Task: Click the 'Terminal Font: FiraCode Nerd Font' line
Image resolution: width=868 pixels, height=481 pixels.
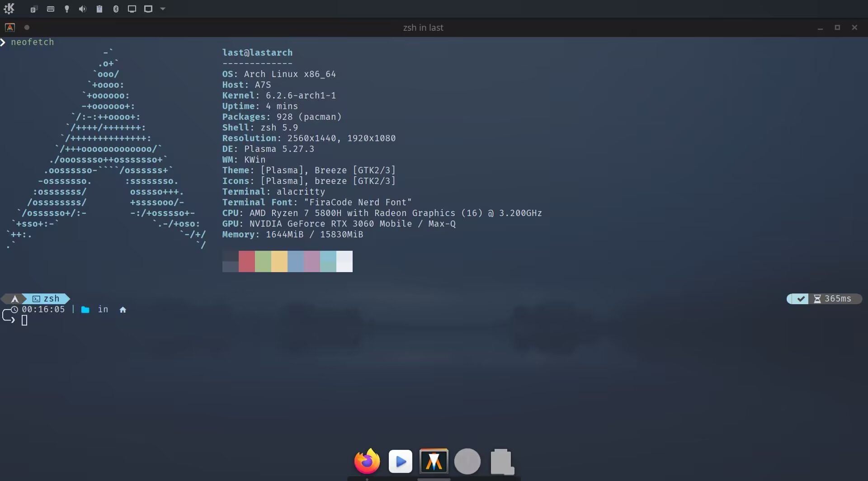Action: (x=317, y=203)
